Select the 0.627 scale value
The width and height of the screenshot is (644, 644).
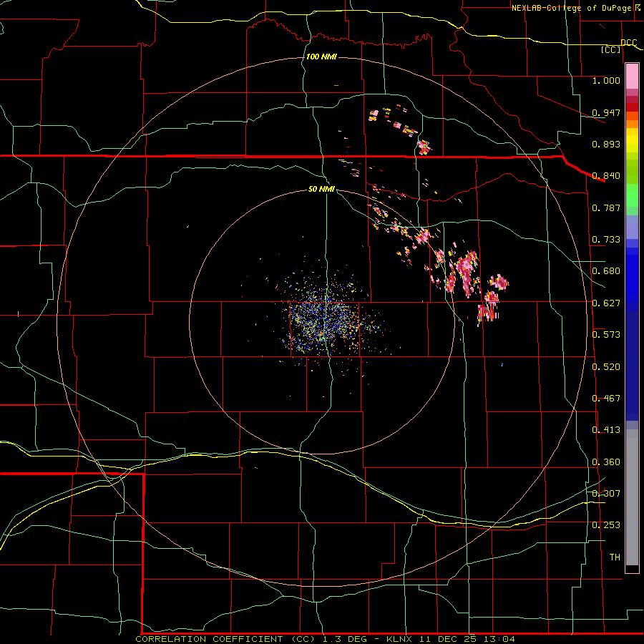tap(606, 303)
